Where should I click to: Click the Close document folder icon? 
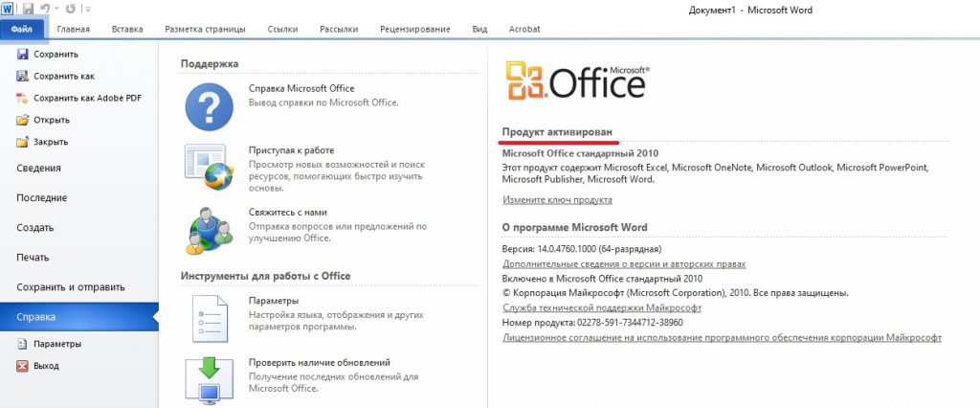click(23, 142)
